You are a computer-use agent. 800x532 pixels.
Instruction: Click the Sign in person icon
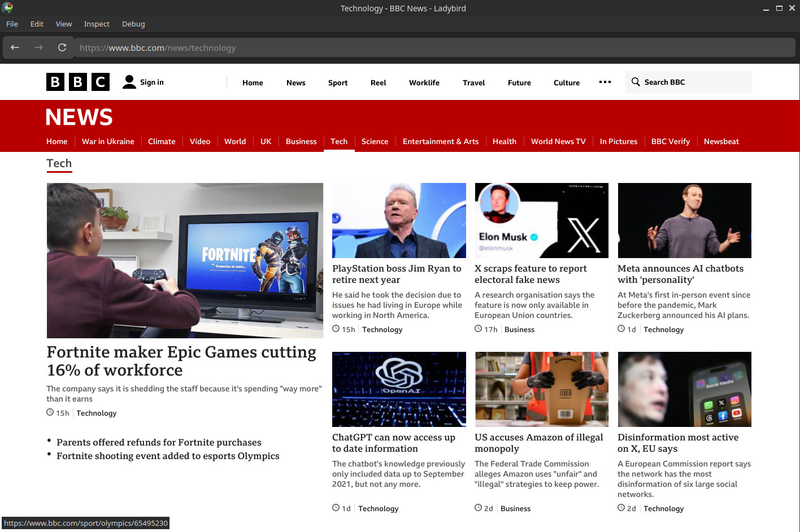pos(129,82)
